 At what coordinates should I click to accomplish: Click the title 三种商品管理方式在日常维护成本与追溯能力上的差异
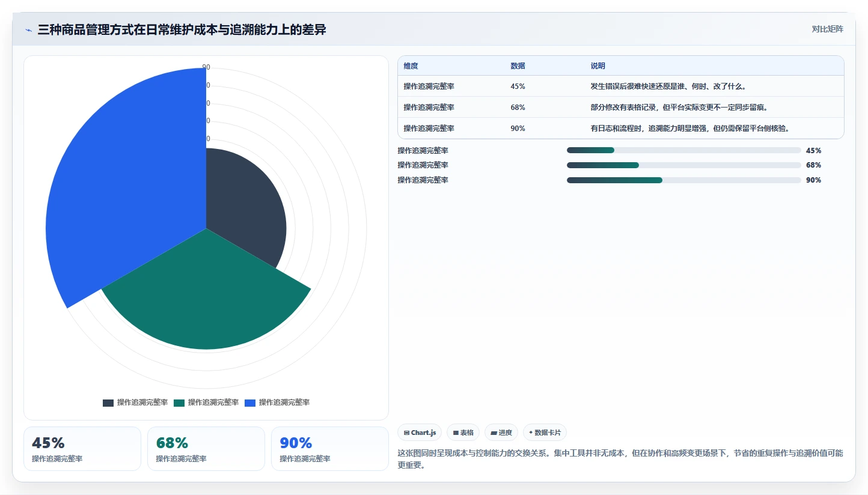[x=182, y=30]
